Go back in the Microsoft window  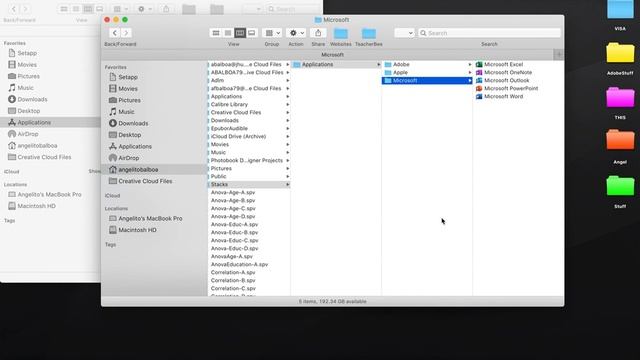115,33
